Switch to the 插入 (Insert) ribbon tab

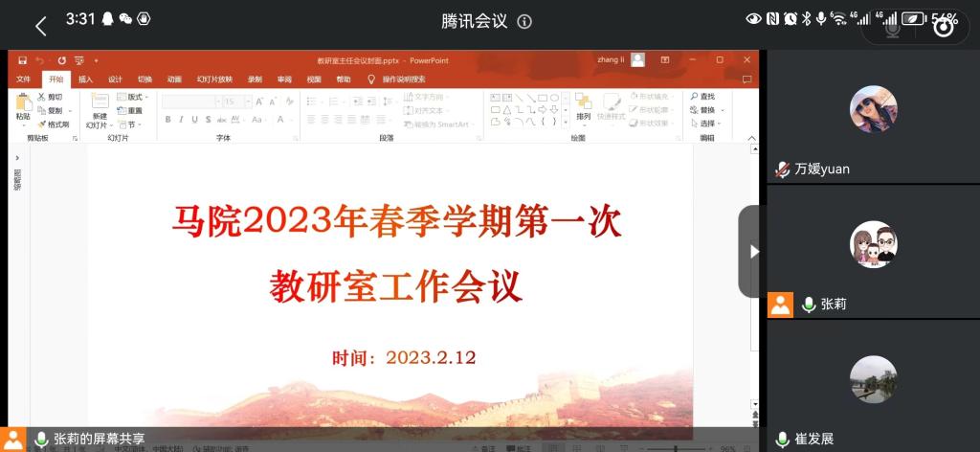[x=85, y=79]
